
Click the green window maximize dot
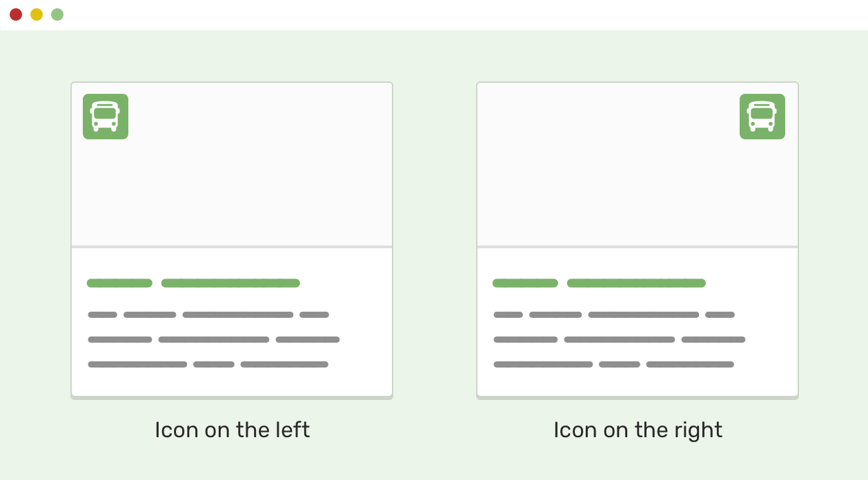tap(57, 14)
